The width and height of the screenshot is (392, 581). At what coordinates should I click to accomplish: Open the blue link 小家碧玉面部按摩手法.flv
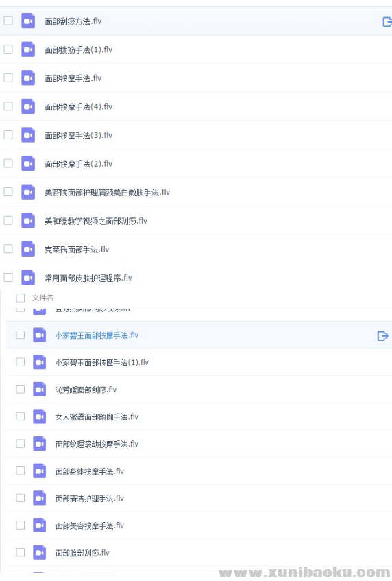pyautogui.click(x=97, y=335)
